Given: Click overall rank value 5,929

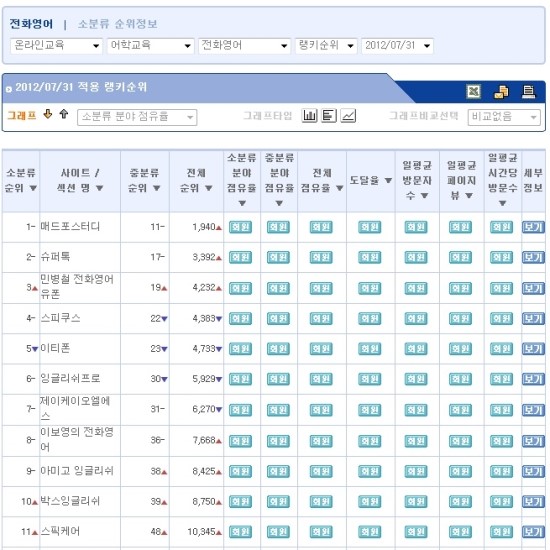Looking at the screenshot, I should (204, 379).
